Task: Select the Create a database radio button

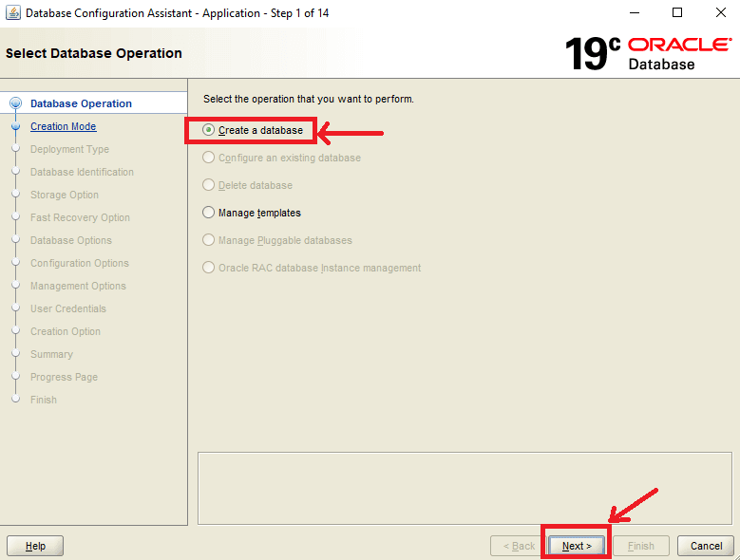Action: click(209, 130)
